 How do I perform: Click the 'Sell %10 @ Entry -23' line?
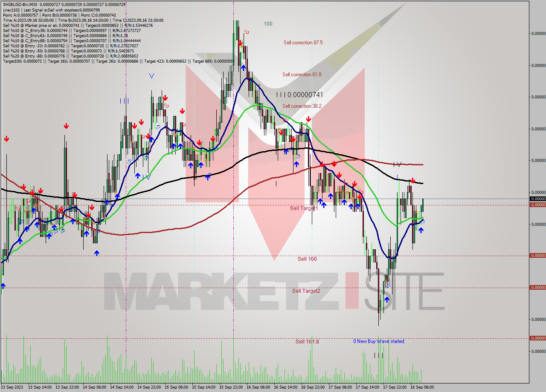pyautogui.click(x=70, y=46)
